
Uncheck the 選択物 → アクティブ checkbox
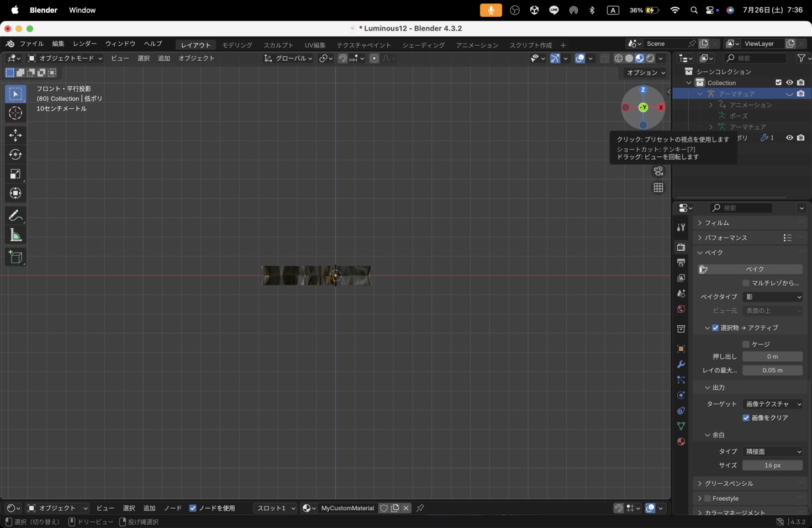click(x=715, y=328)
